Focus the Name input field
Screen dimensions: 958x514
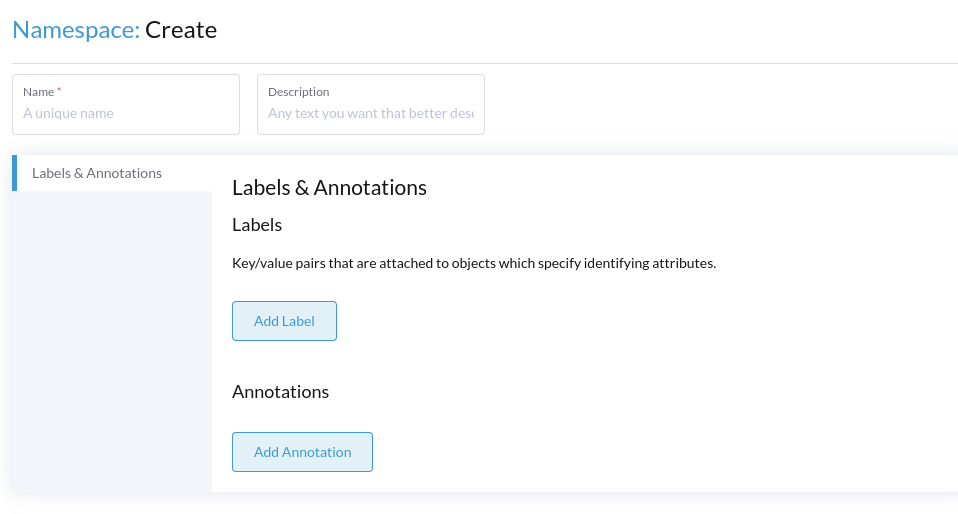[x=126, y=114]
